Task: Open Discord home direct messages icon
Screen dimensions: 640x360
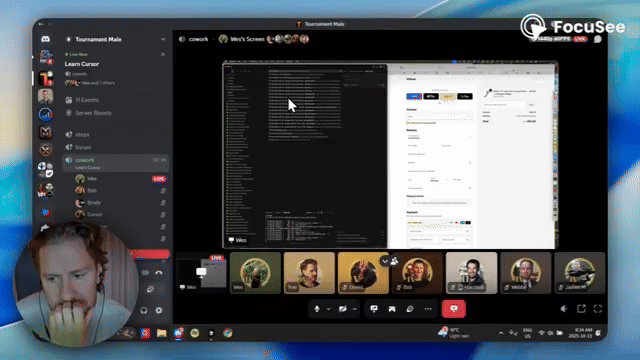Action: tap(45, 39)
